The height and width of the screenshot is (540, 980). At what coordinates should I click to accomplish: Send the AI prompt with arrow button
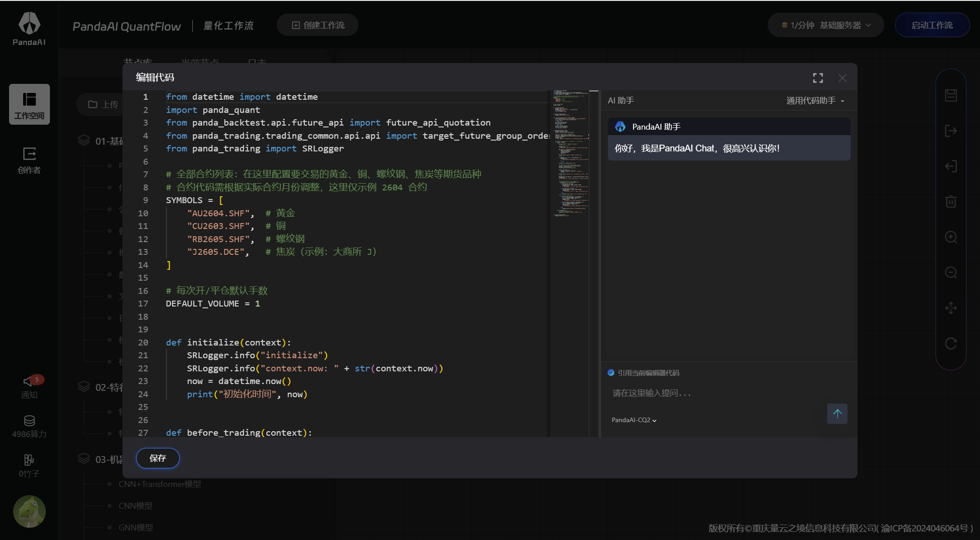[837, 414]
